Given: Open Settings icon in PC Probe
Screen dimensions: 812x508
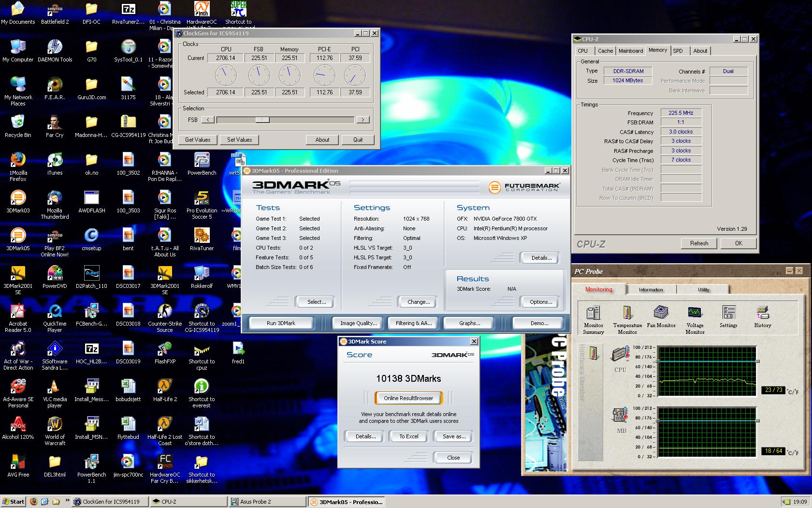Looking at the screenshot, I should point(728,317).
